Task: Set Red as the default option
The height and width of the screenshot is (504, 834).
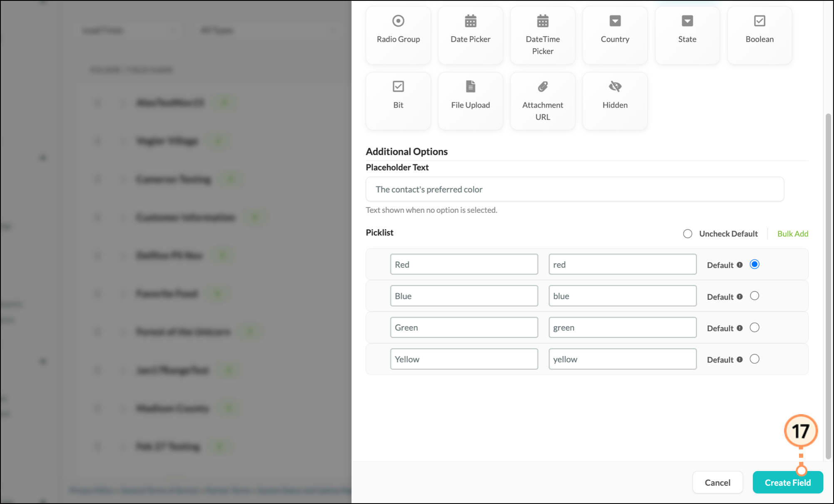Action: coord(755,264)
